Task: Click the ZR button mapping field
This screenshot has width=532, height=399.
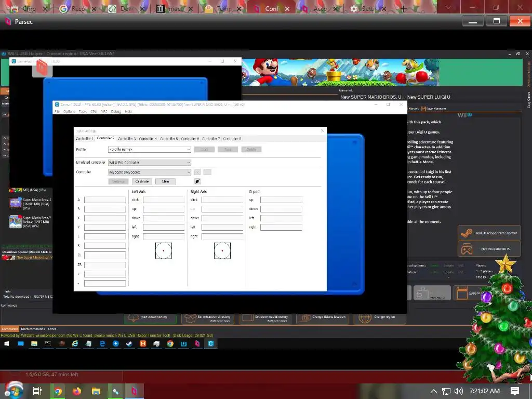Action: coord(105,264)
